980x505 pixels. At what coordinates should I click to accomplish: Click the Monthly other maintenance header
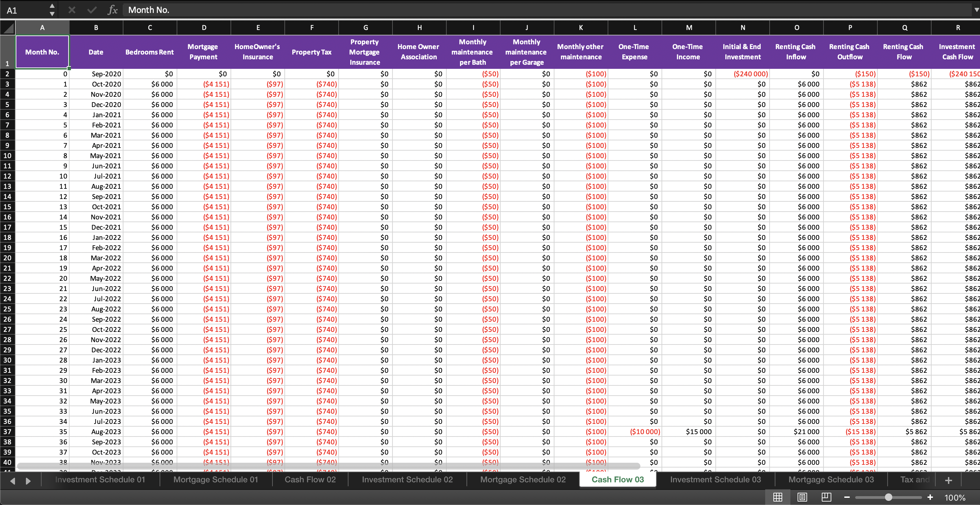pos(581,52)
